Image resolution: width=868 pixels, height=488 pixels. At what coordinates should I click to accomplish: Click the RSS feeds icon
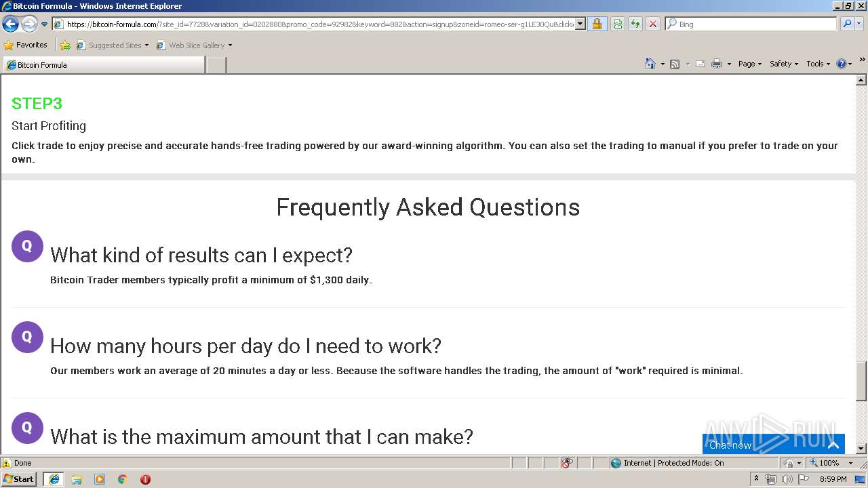click(x=675, y=64)
